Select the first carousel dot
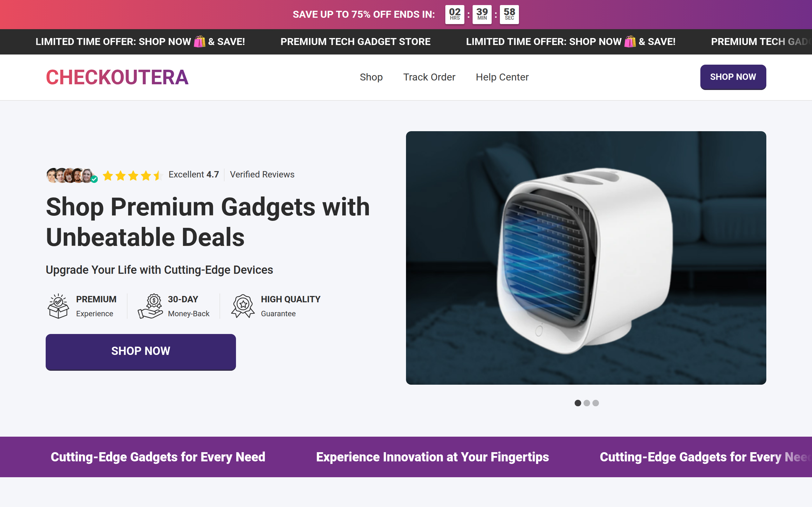This screenshot has width=812, height=507. 578,403
